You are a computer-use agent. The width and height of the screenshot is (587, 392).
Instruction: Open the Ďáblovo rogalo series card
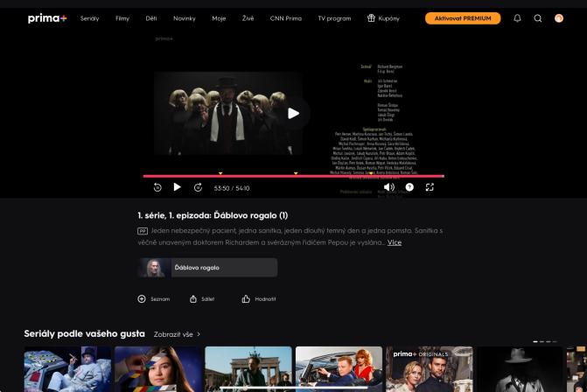(x=208, y=268)
